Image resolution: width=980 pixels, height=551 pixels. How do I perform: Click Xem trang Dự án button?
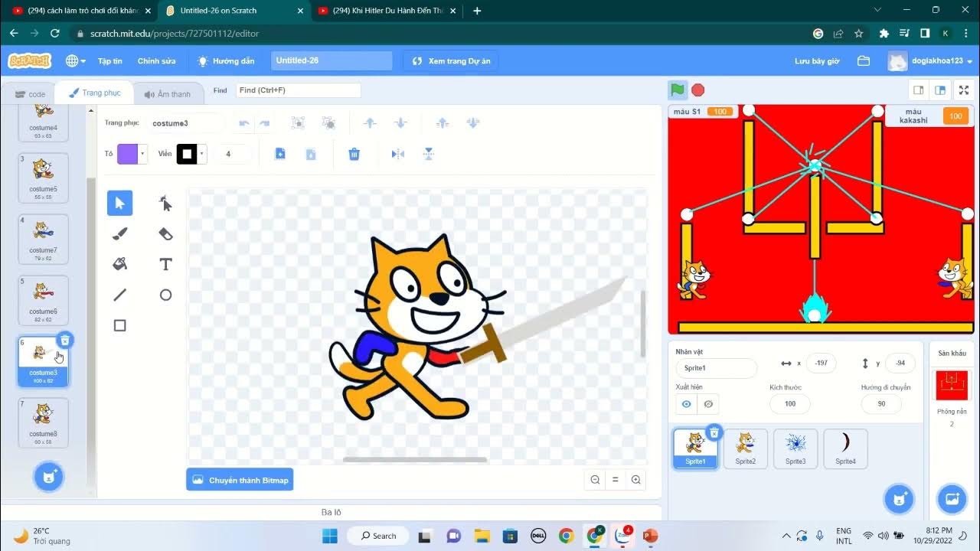[451, 60]
